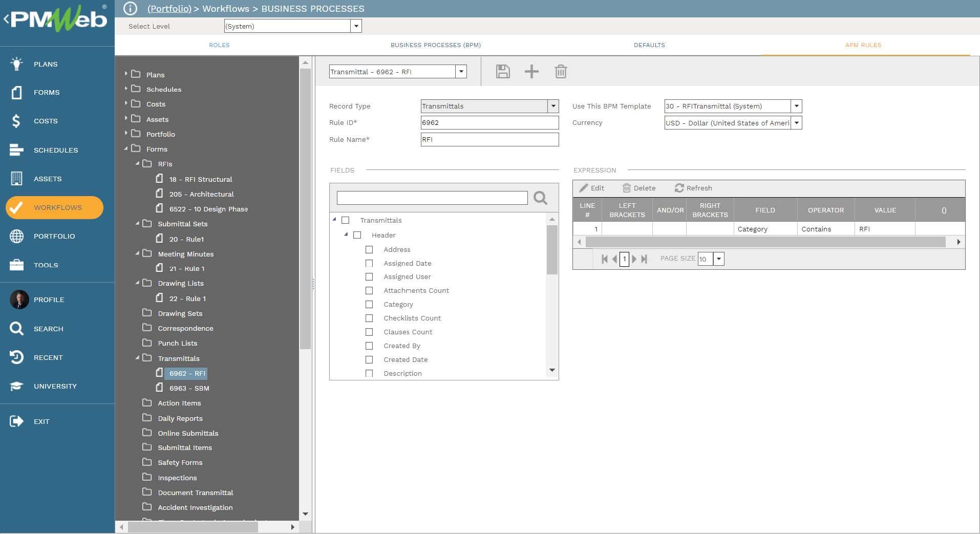Select the 6963 - SBM rule
The height and width of the screenshot is (534, 980).
point(189,388)
